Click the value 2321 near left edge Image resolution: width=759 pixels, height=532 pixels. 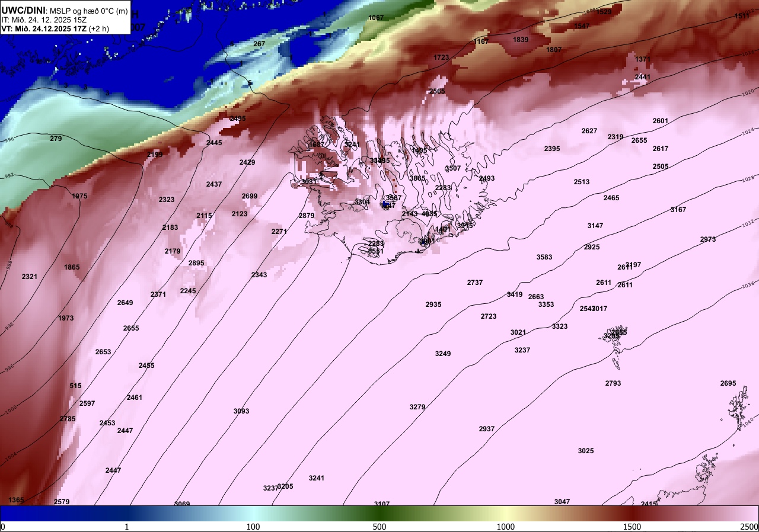[29, 277]
